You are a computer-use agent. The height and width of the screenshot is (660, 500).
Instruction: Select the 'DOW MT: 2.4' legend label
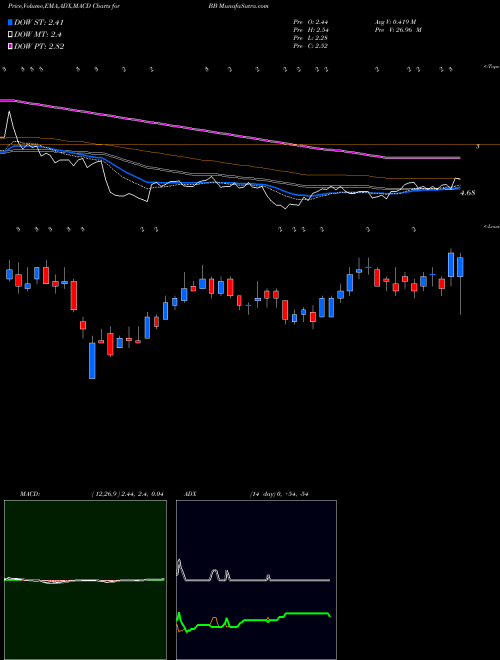[38, 35]
